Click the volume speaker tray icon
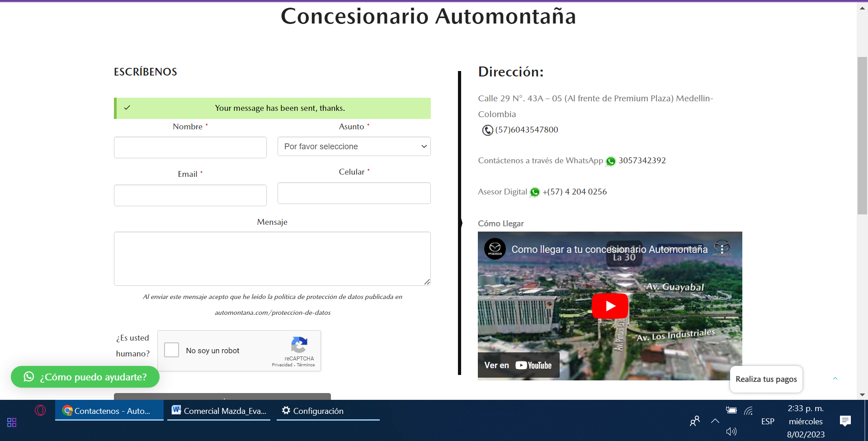Viewport: 868px width, 441px height. click(x=731, y=432)
